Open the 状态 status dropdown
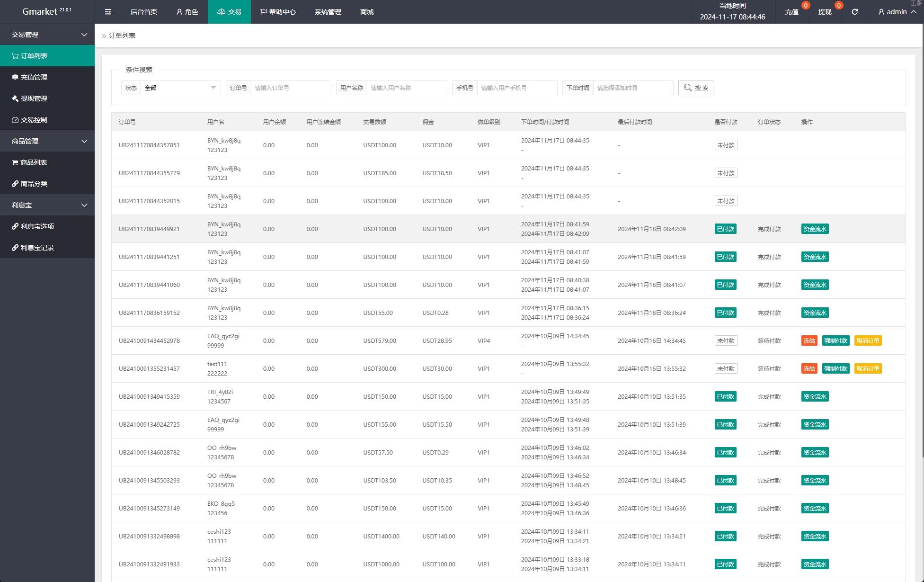 pyautogui.click(x=180, y=88)
